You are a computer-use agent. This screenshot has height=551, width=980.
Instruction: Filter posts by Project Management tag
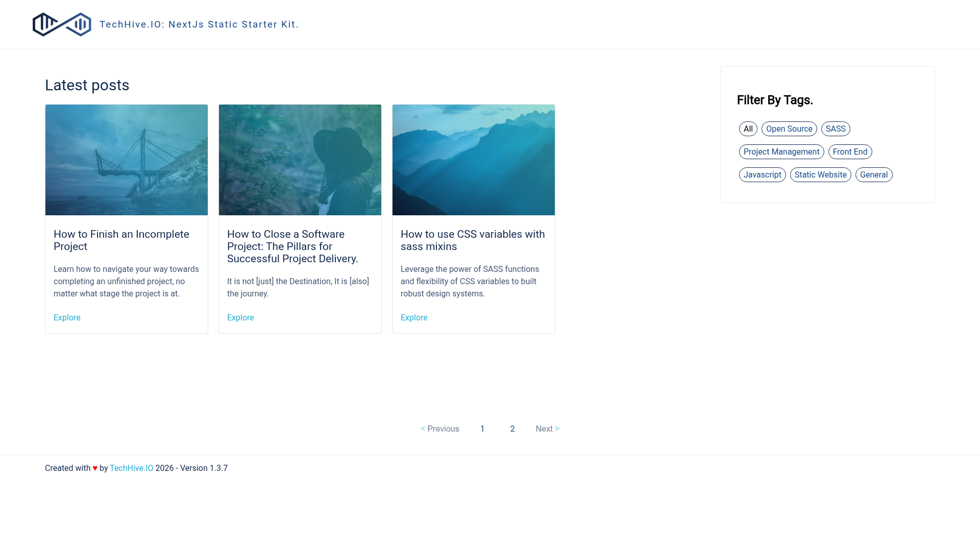tap(781, 152)
